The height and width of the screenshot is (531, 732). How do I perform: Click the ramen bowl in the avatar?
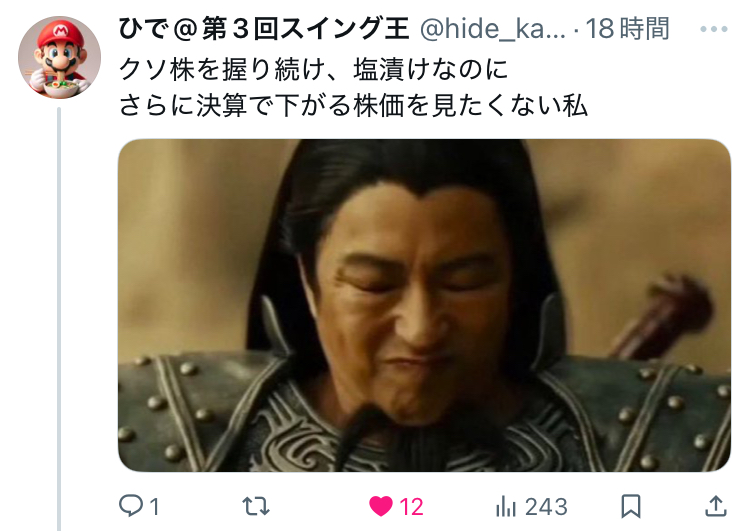point(62,89)
